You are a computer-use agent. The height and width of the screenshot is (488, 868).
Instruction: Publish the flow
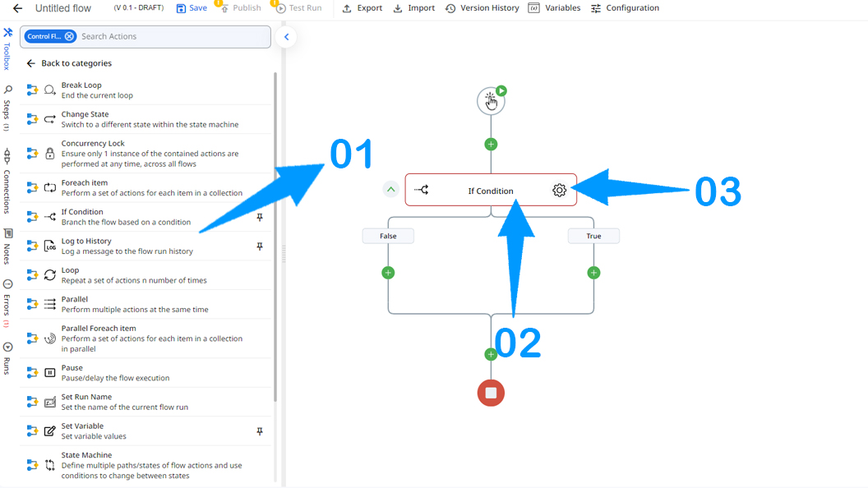click(x=240, y=8)
